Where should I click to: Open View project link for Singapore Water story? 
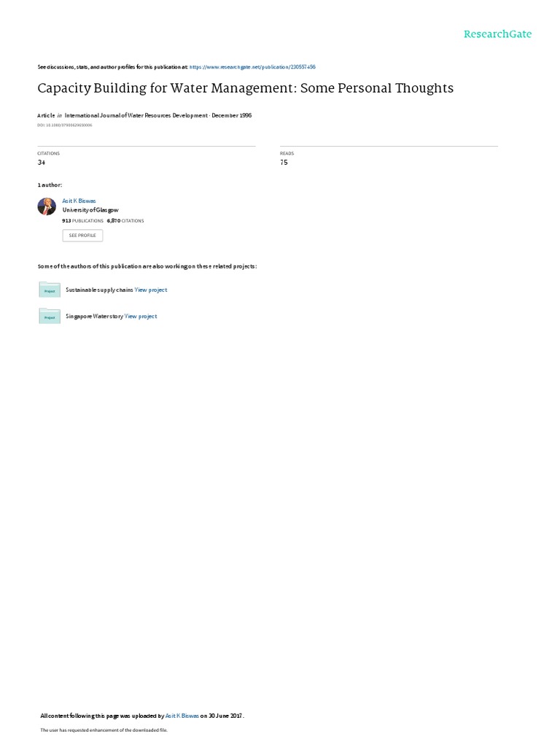point(141,317)
